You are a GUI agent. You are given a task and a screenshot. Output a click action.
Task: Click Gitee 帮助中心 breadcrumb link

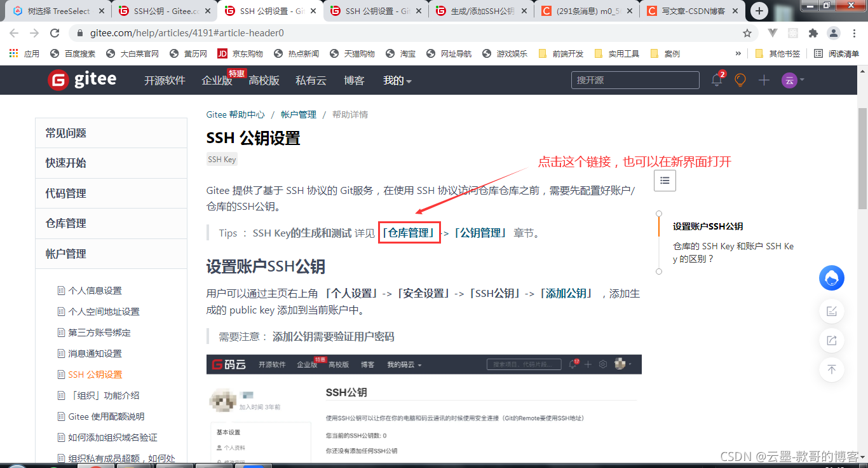point(235,114)
